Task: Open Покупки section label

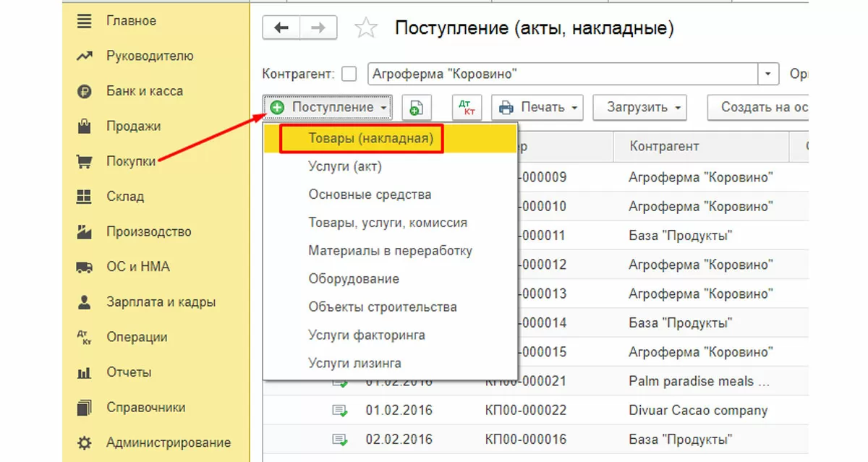Action: 131,161
